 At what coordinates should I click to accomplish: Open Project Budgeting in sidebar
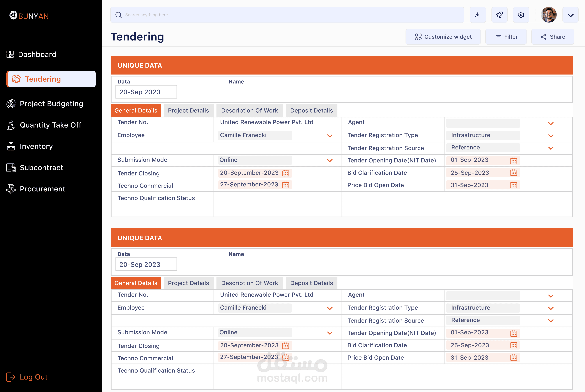click(51, 104)
